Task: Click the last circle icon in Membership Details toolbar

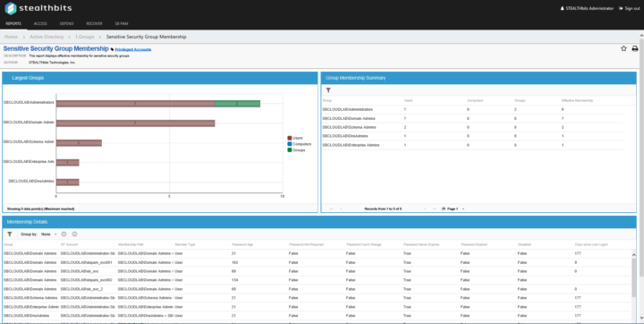Action: (74, 234)
